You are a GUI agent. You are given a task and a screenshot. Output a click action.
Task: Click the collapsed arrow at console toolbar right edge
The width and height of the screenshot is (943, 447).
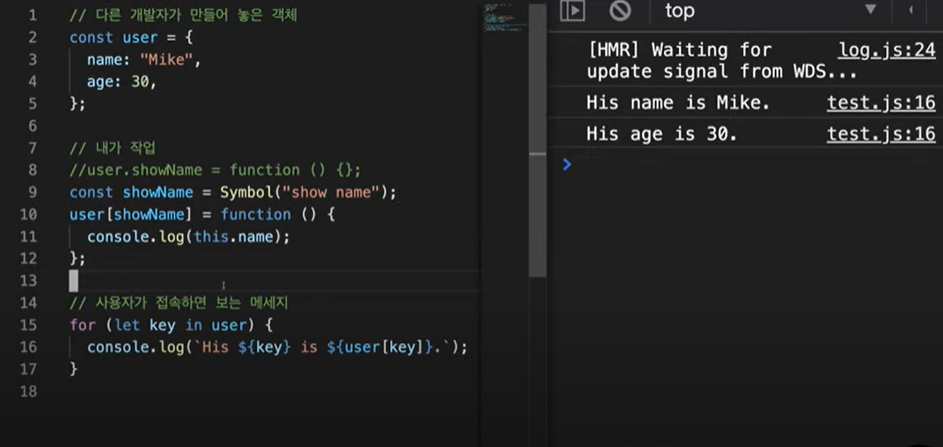[x=911, y=10]
